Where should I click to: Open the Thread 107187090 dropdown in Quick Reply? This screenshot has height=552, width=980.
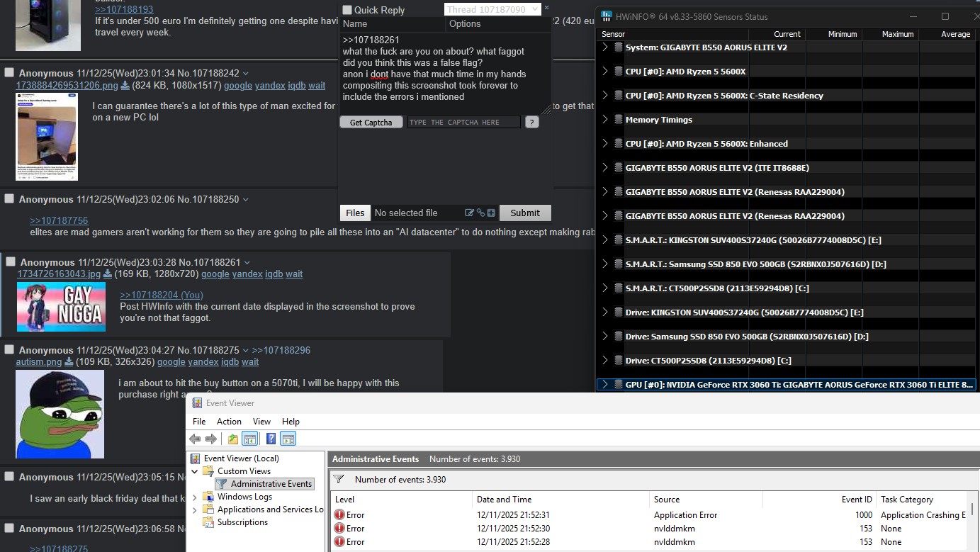click(492, 10)
